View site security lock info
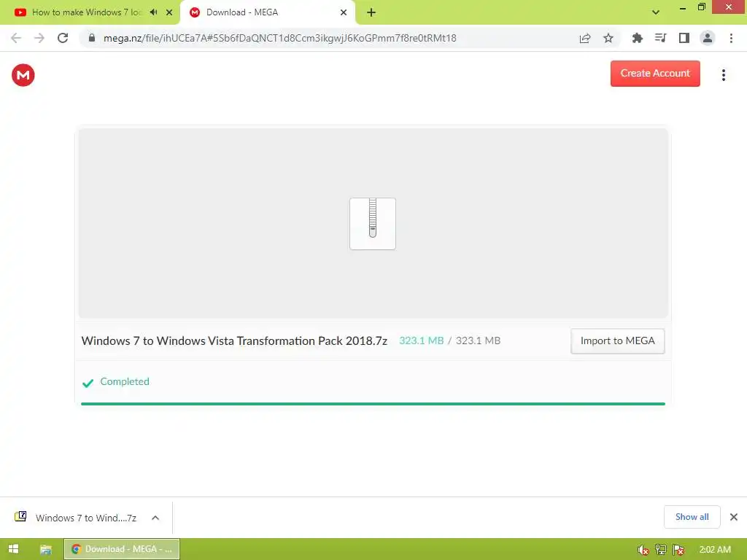747x560 pixels. coord(92,38)
